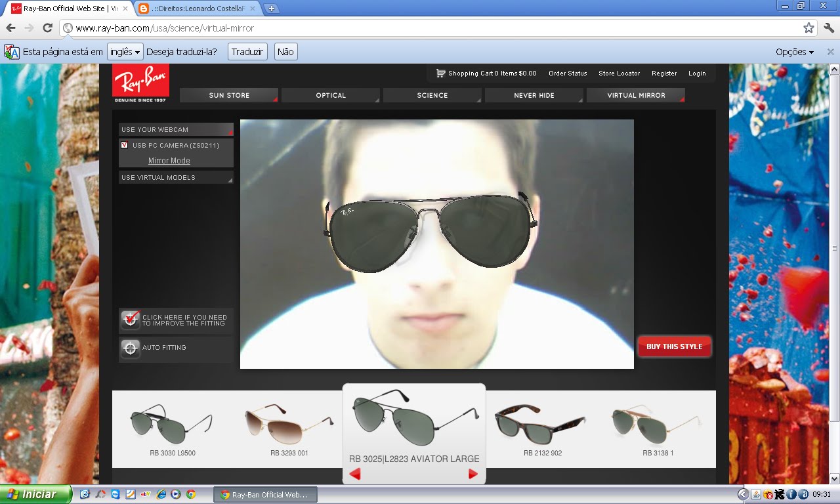Open eBay shortcut in quick launch
This screenshot has height=504, width=840.
(x=146, y=494)
